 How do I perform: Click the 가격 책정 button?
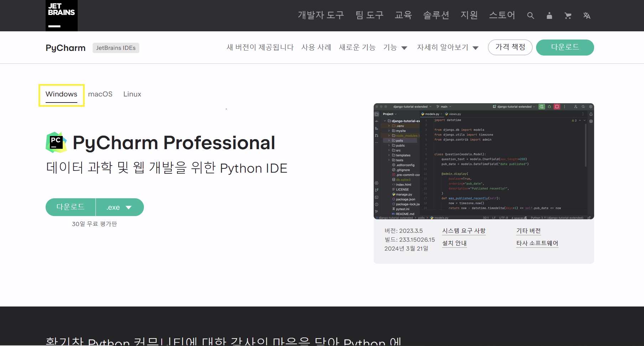click(510, 47)
